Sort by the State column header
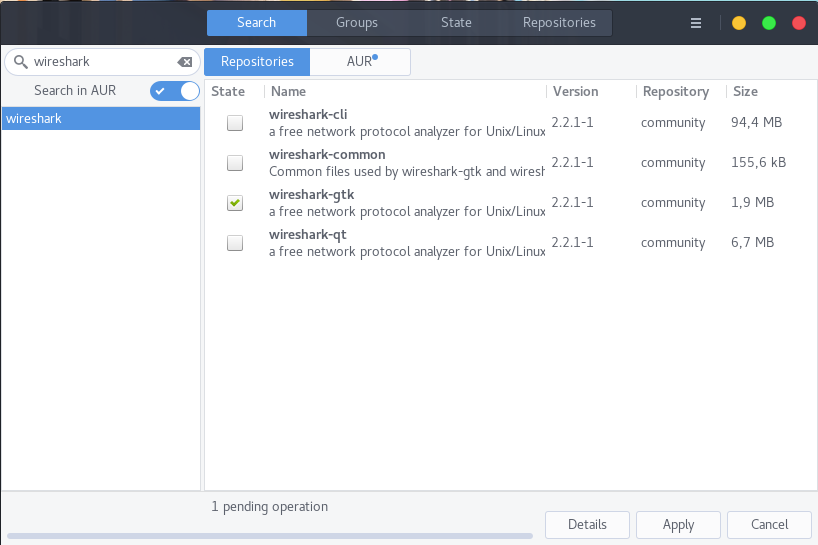The width and height of the screenshot is (818, 545). click(x=228, y=91)
